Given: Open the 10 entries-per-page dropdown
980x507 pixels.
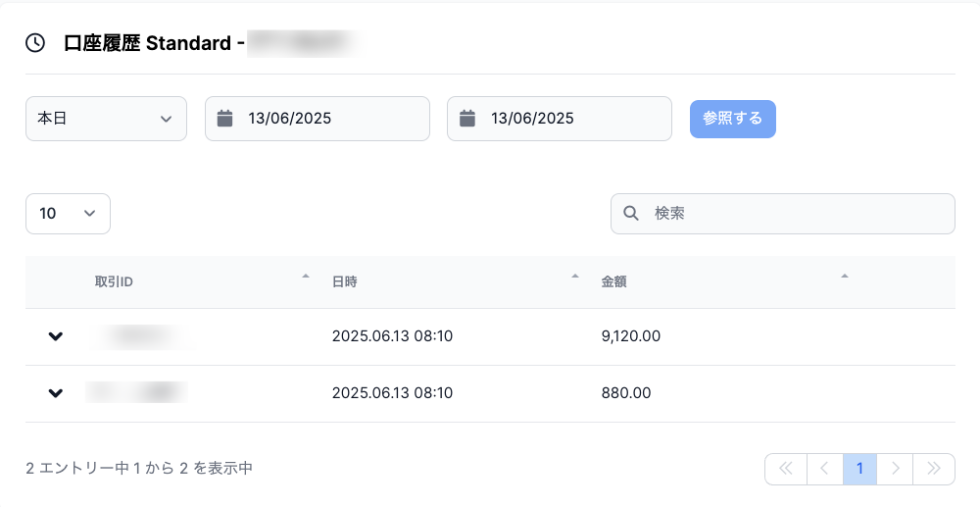Looking at the screenshot, I should (x=69, y=214).
